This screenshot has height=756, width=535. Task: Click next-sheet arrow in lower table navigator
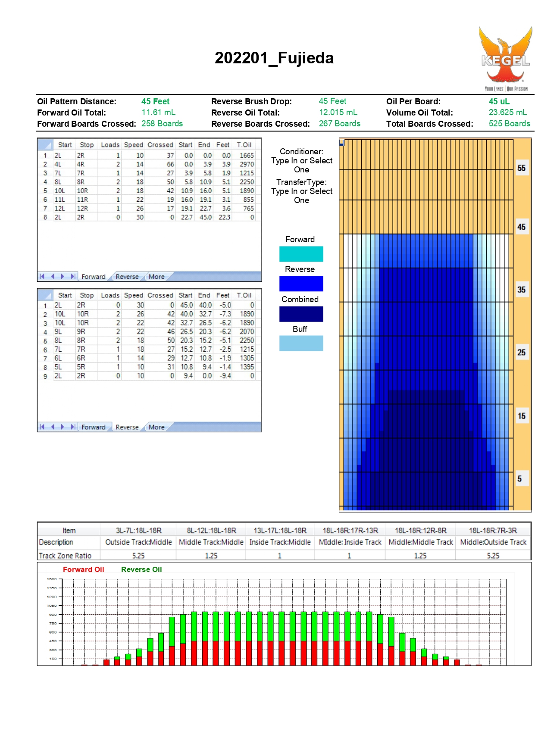63,427
